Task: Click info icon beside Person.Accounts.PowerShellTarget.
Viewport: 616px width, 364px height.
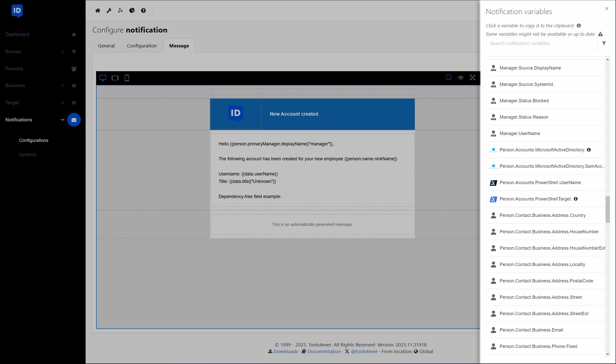Action: tap(576, 199)
